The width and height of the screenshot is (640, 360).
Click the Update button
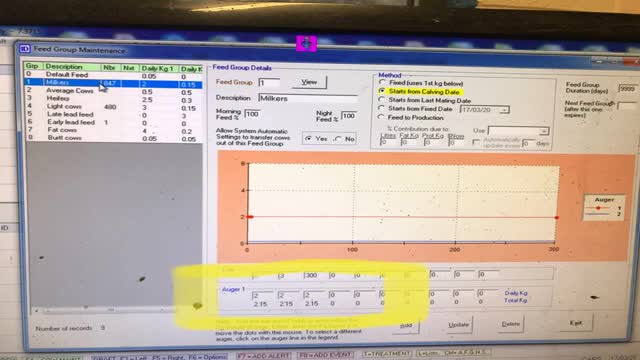pos(458,325)
